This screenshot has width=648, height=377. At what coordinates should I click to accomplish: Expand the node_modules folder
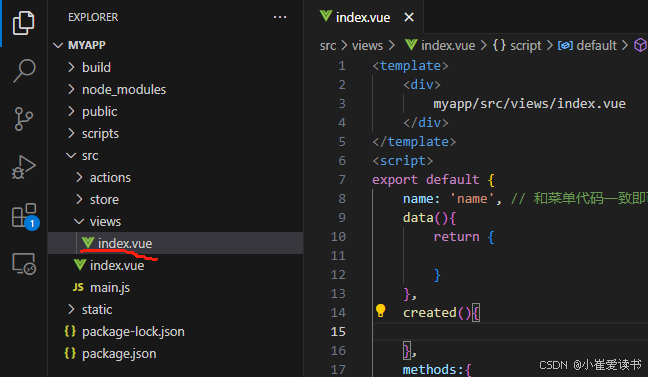coord(71,89)
